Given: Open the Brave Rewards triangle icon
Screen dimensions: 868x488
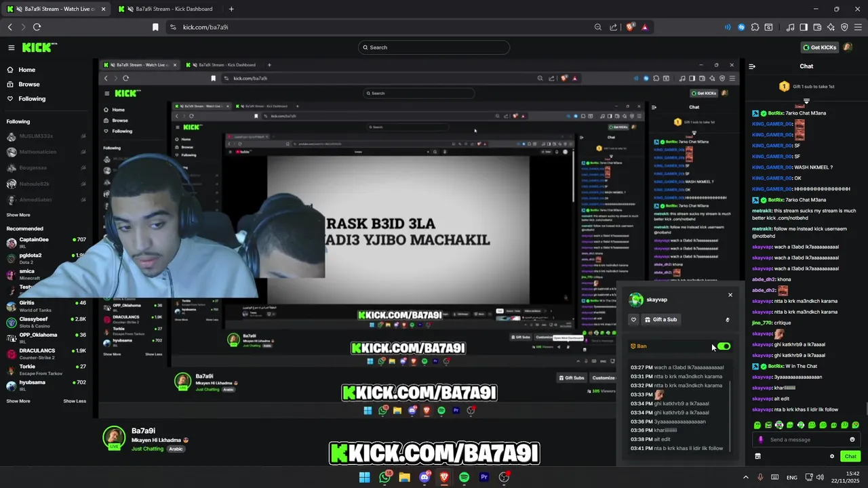Looking at the screenshot, I should pyautogui.click(x=644, y=27).
